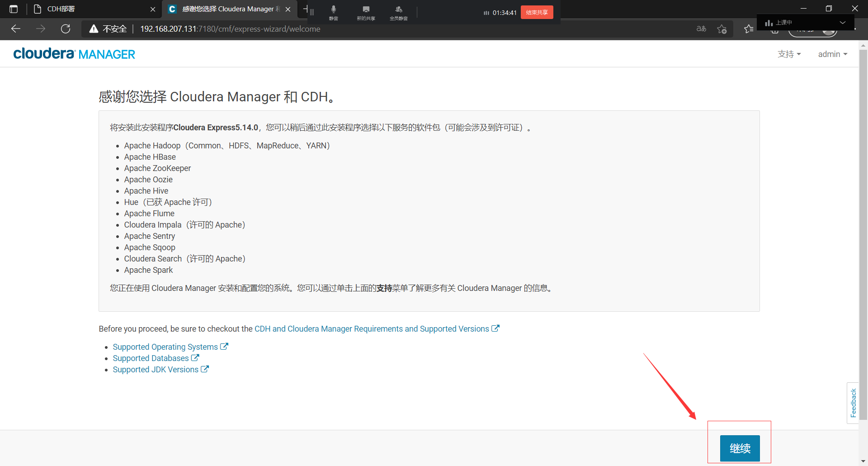Click the Apache Oozie list item
Viewport: 868px width, 466px height.
click(x=148, y=180)
